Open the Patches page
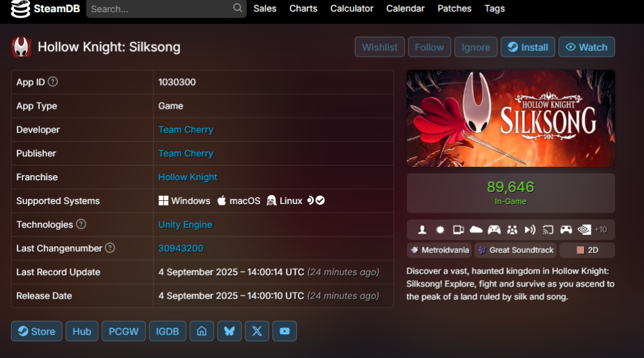This screenshot has width=644, height=358. 454,8
